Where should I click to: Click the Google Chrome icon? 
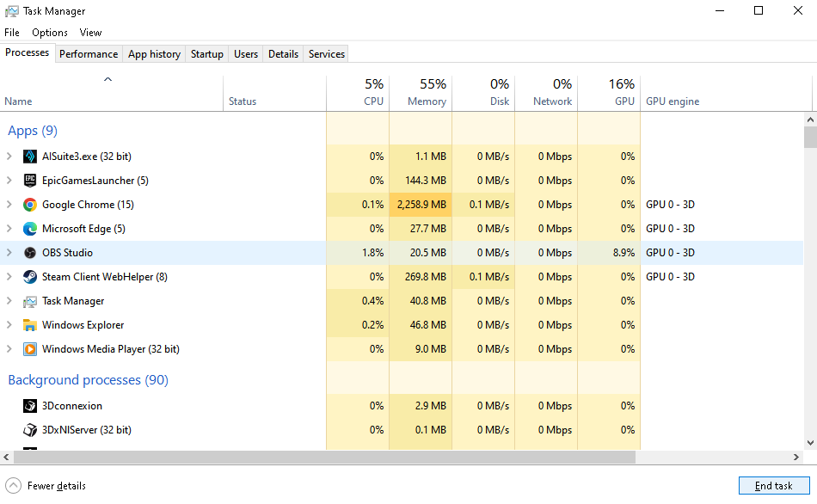pyautogui.click(x=30, y=205)
